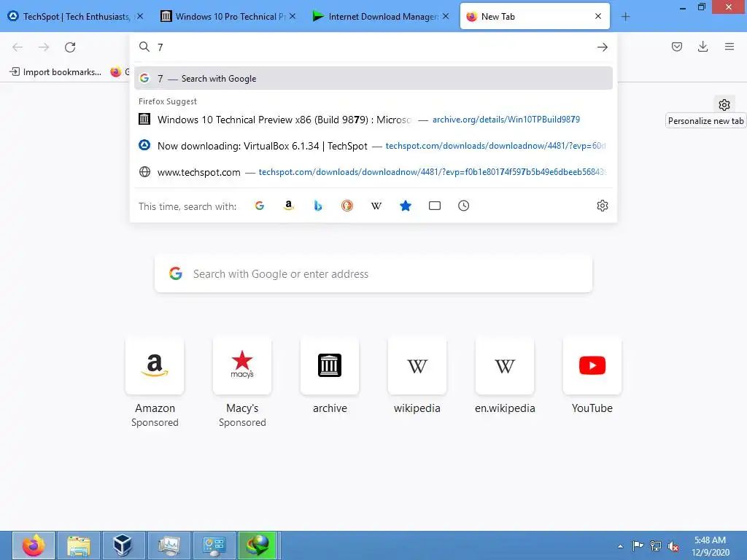Search this time with Bing icon

318,206
